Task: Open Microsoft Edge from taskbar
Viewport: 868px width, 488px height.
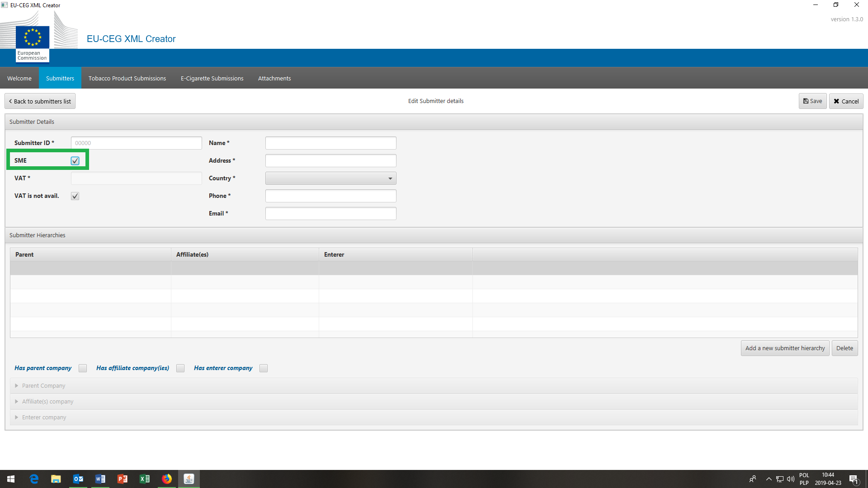Action: 34,479
